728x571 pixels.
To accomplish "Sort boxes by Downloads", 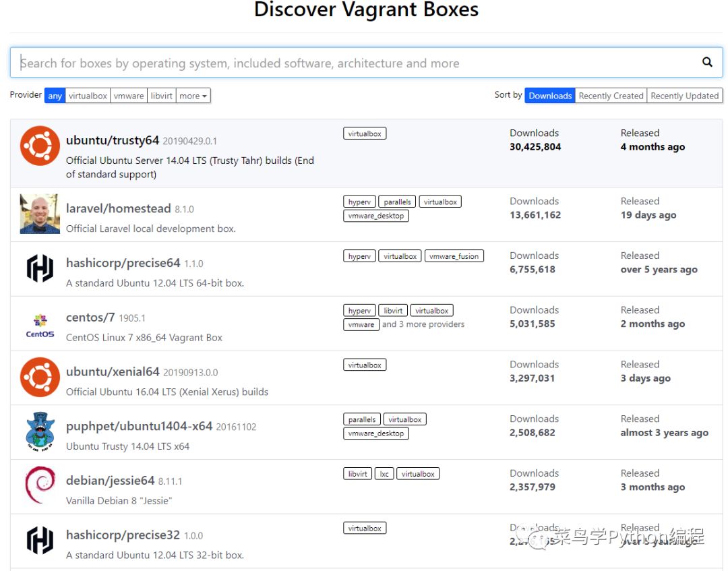I will [550, 96].
